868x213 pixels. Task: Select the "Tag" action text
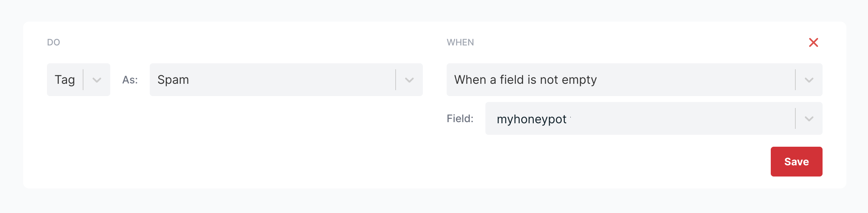pos(65,80)
